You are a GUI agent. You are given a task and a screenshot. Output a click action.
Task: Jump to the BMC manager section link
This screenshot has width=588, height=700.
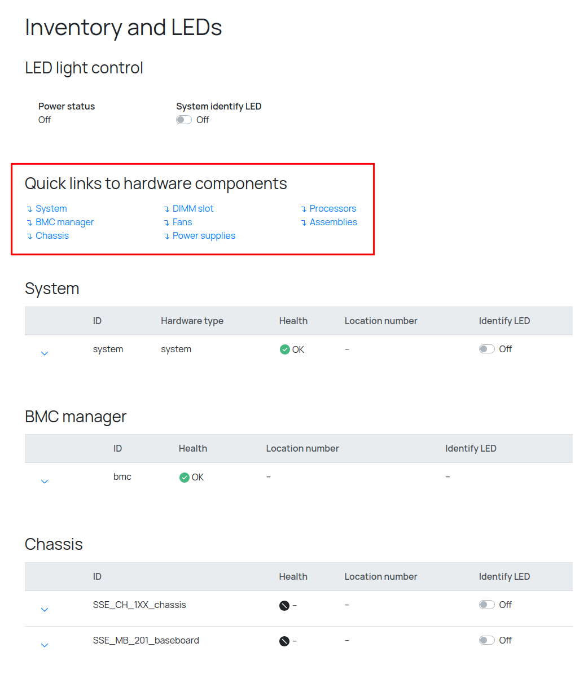64,222
